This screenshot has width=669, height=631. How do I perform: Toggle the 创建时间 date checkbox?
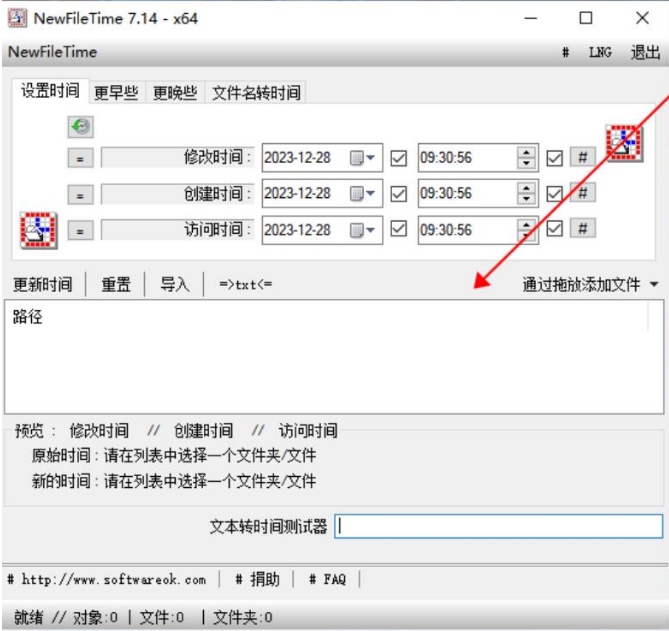398,194
